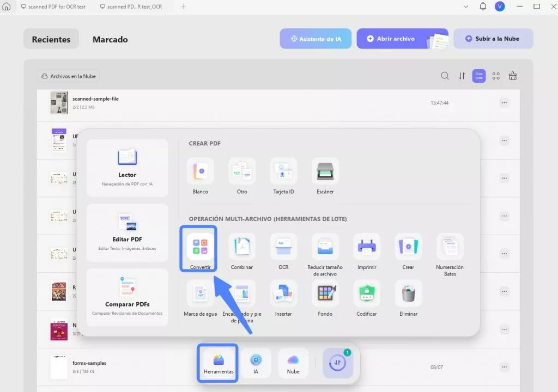
Task: Open the Insertar batch tool
Action: (x=283, y=298)
